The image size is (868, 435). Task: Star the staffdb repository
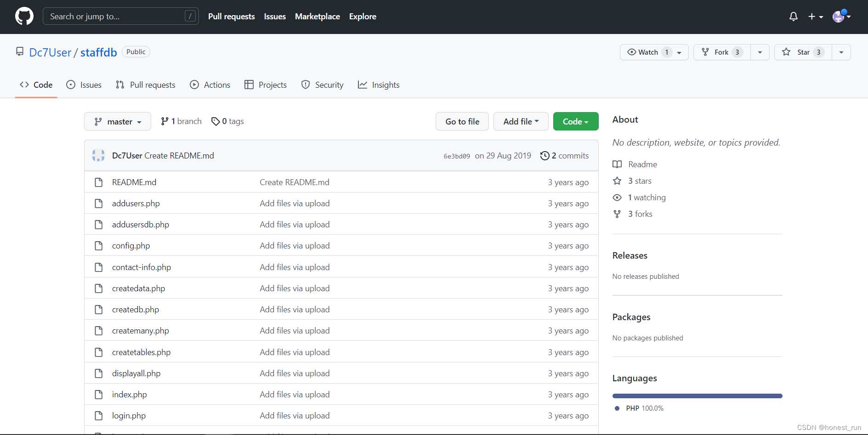tap(803, 52)
